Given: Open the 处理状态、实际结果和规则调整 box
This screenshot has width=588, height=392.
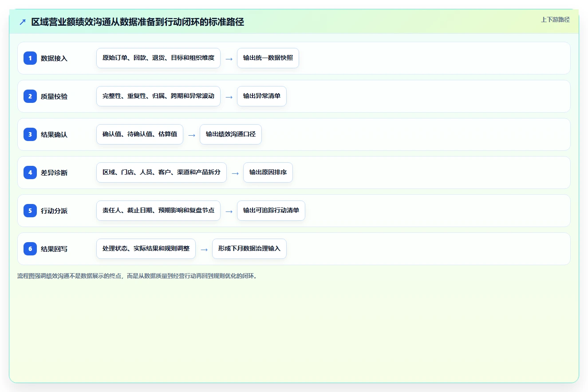Looking at the screenshot, I should pos(146,248).
